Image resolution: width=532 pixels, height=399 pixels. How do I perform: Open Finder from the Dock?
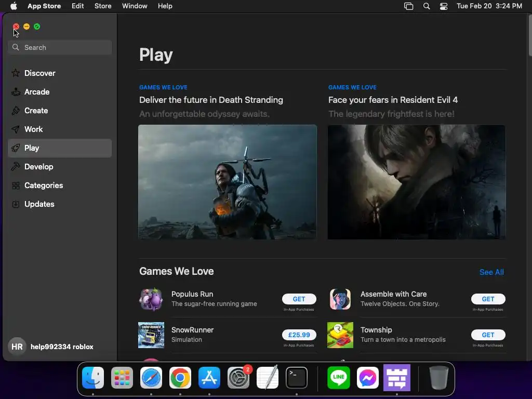(x=93, y=378)
